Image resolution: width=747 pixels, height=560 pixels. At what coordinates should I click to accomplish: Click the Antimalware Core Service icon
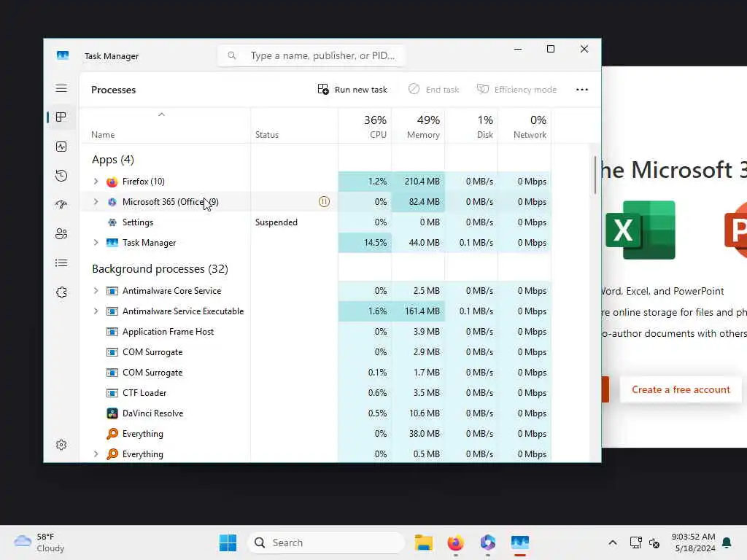tap(112, 291)
